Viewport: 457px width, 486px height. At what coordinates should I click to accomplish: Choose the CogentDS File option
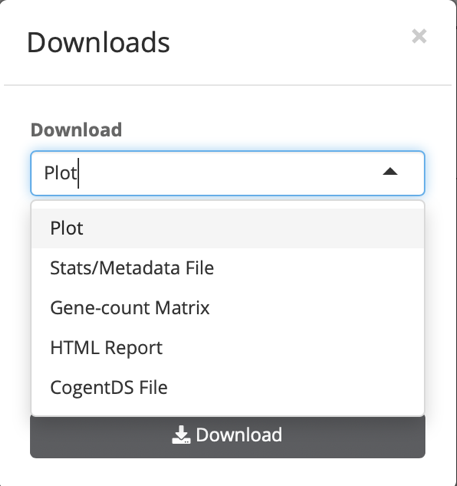point(228,387)
